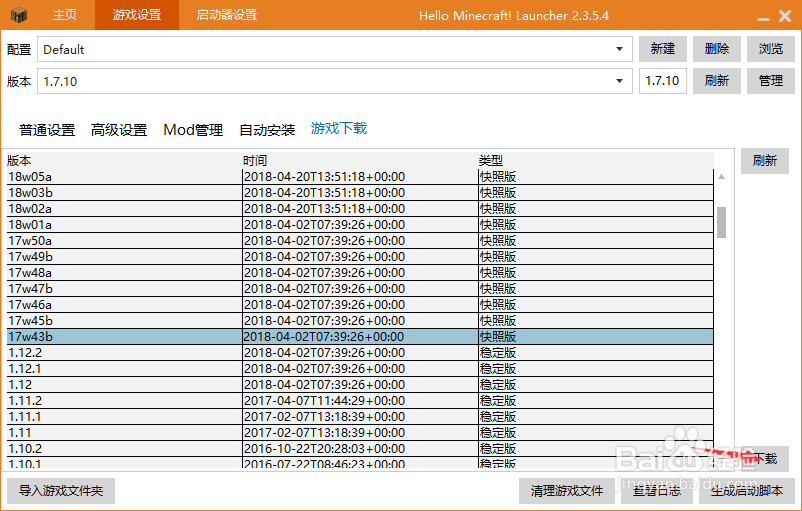This screenshot has height=511, width=802.
Task: Select version row 17w49b
Action: [x=360, y=257]
